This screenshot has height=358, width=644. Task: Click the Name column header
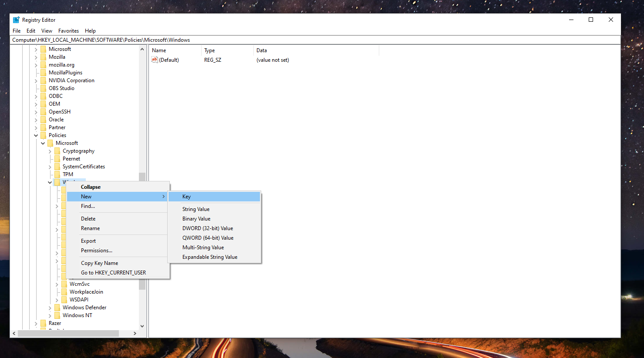point(175,50)
